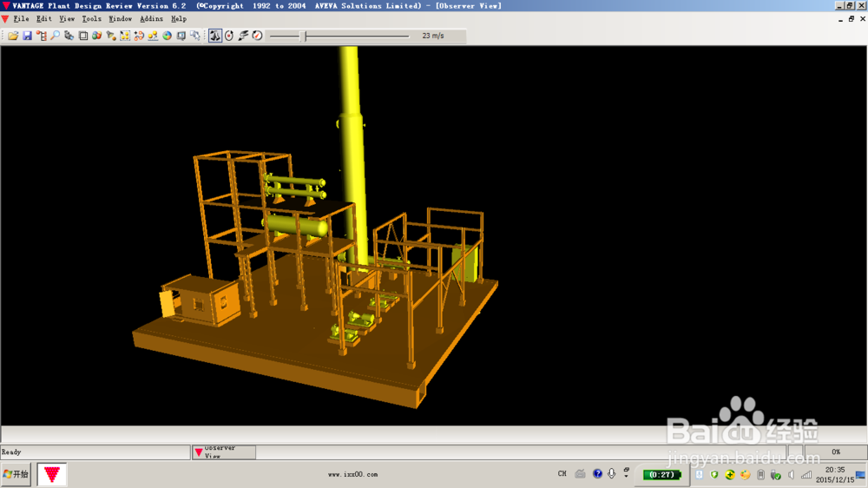Open the Help menu
This screenshot has width=868, height=488.
click(178, 19)
